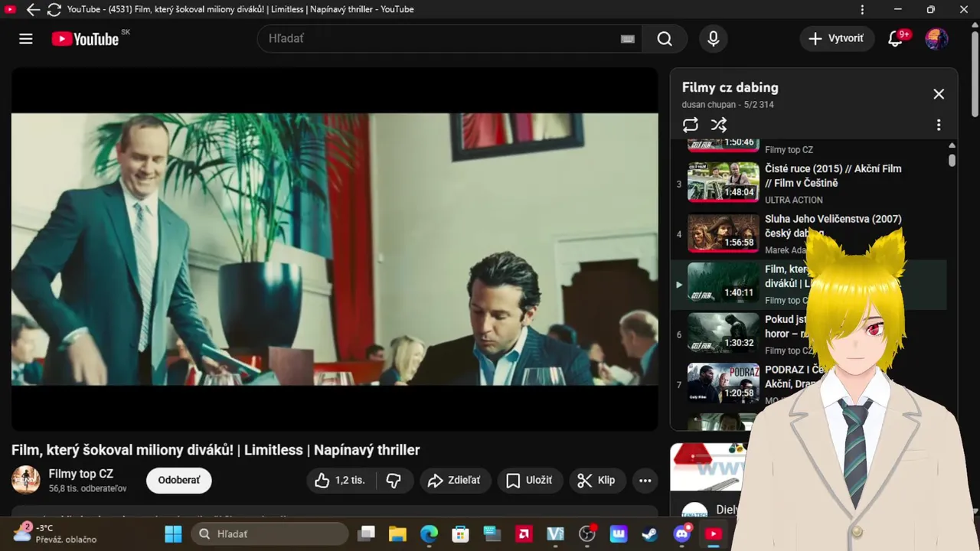
Task: Click the page vertical scrollbar
Action: point(975,73)
